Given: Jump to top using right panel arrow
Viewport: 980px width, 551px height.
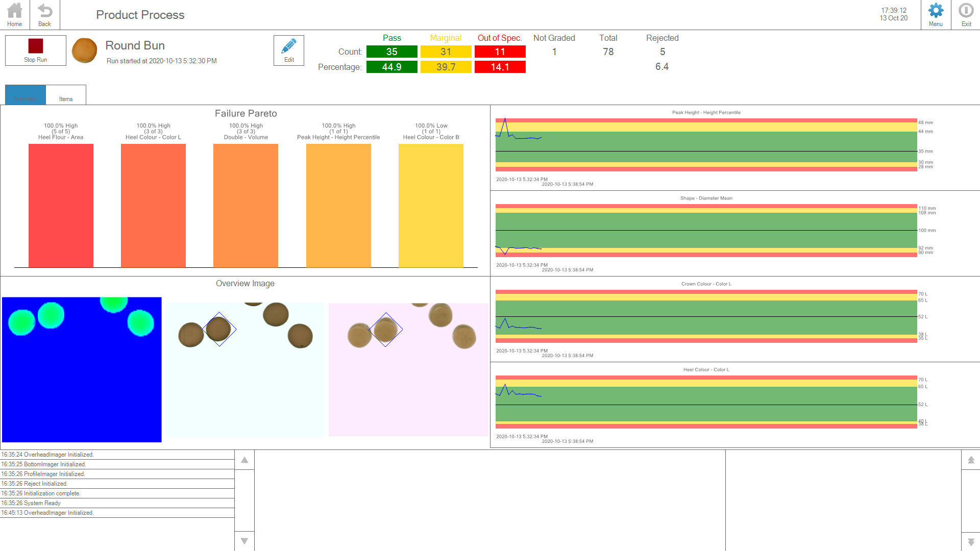Looking at the screenshot, I should click(971, 460).
